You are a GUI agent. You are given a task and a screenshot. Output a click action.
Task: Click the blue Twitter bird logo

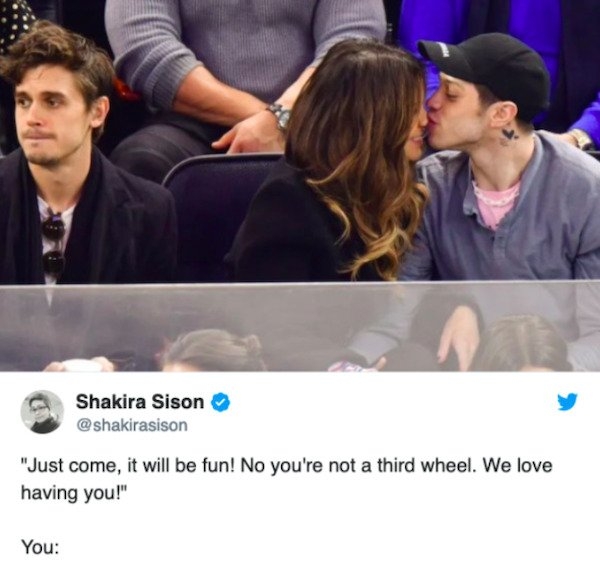[567, 402]
